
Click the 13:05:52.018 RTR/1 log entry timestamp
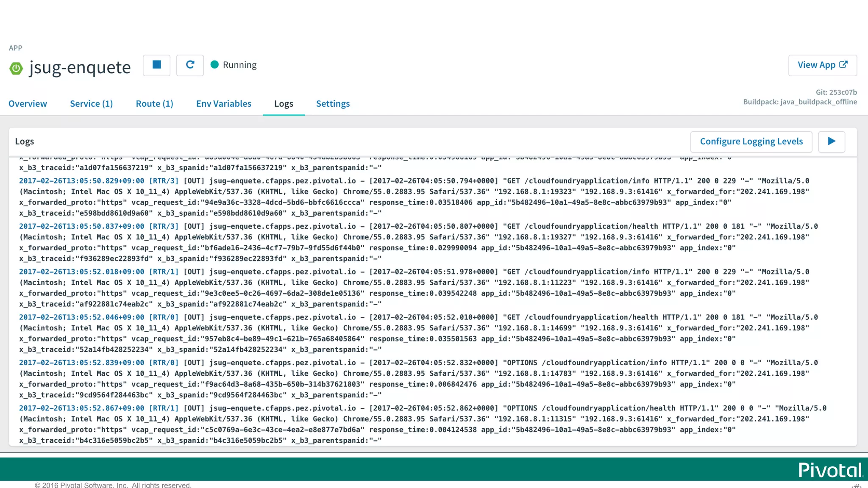tap(81, 272)
